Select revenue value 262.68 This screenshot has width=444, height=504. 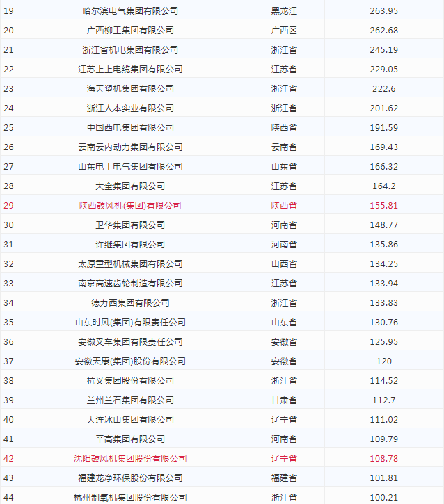click(x=384, y=30)
